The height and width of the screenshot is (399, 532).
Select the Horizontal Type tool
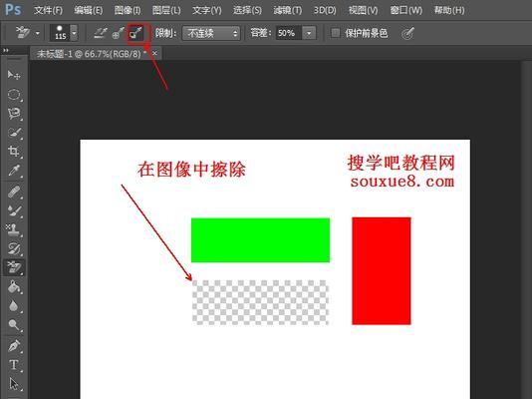[14, 365]
